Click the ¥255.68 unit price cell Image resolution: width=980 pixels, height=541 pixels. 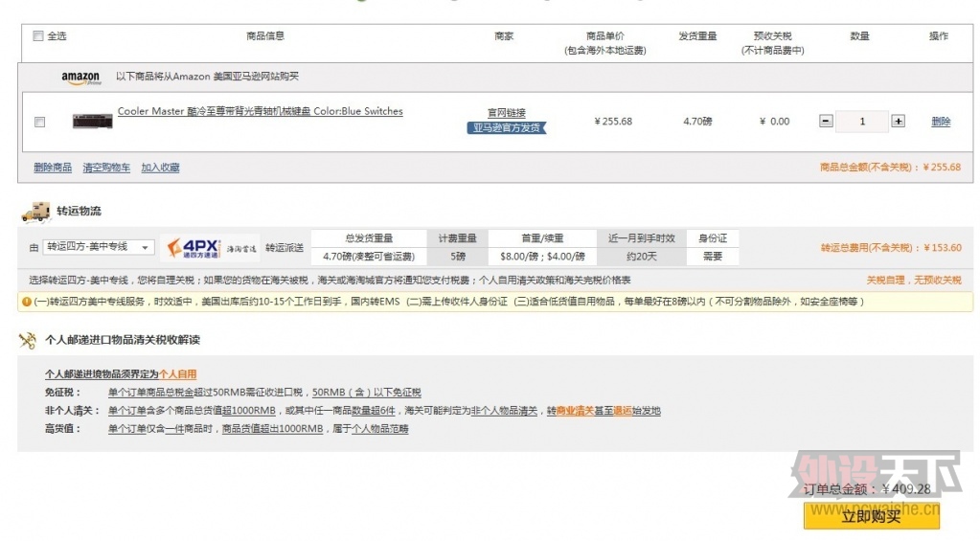pos(613,122)
